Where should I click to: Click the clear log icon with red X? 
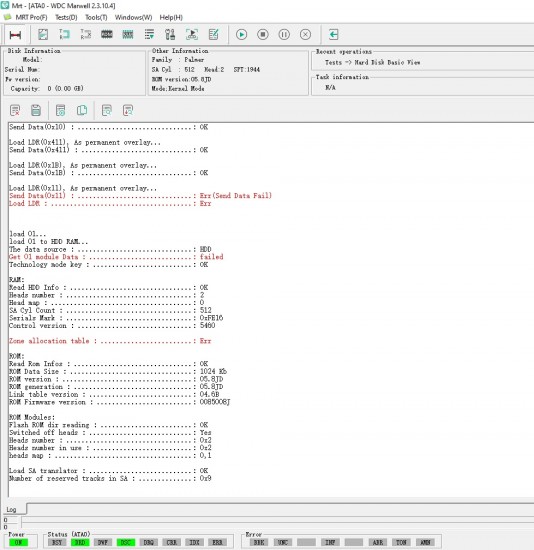pos(15,110)
